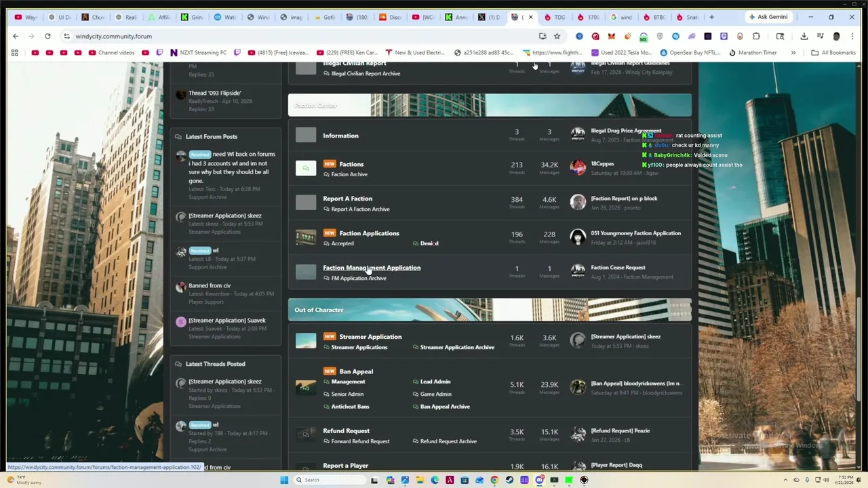The image size is (868, 488).
Task: Open the Factions forum node icon
Action: [x=306, y=168]
